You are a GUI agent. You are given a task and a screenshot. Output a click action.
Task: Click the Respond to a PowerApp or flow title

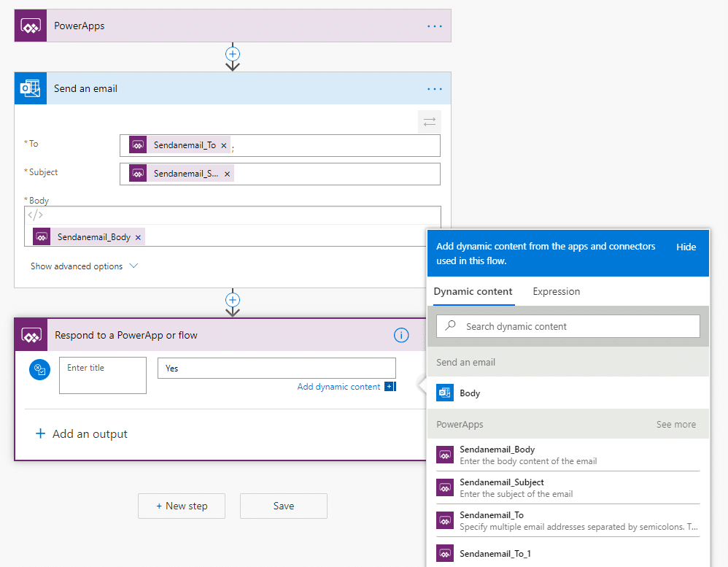point(125,335)
